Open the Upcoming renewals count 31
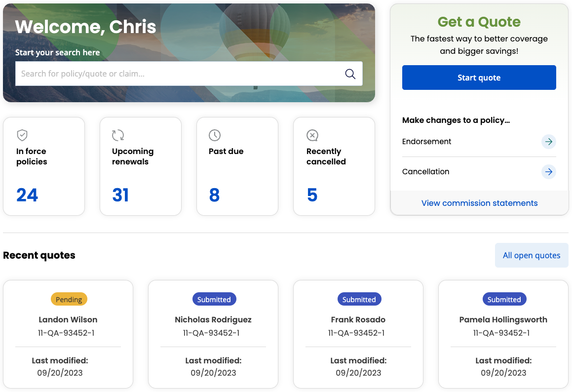Viewport: 572px width, 392px height. pos(120,195)
